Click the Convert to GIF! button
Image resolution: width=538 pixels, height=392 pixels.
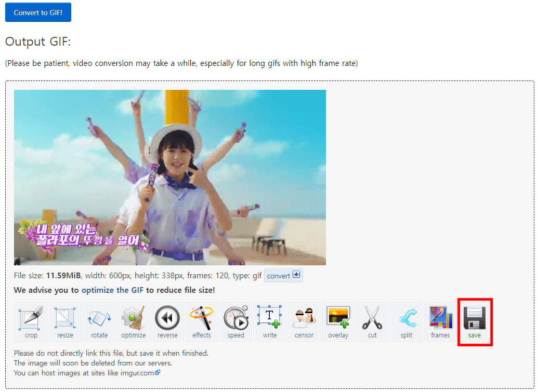point(38,12)
